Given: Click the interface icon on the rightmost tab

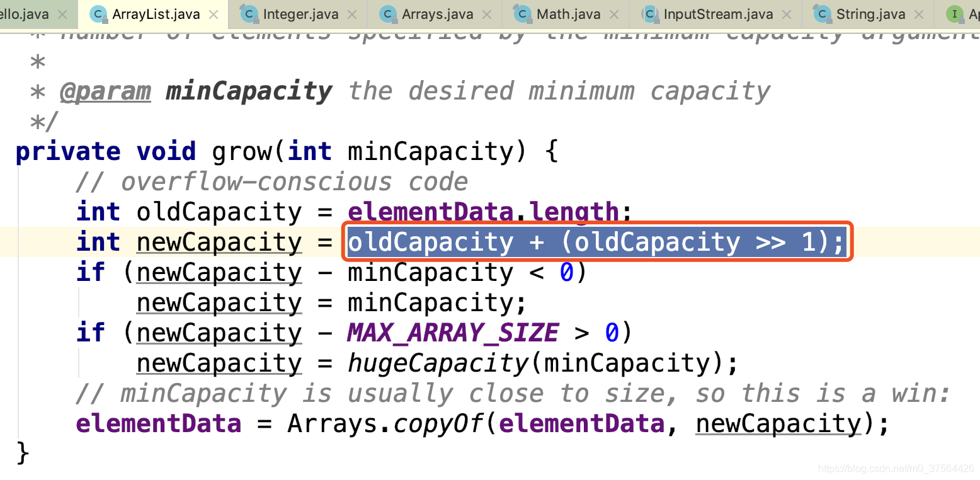Looking at the screenshot, I should tap(955, 14).
